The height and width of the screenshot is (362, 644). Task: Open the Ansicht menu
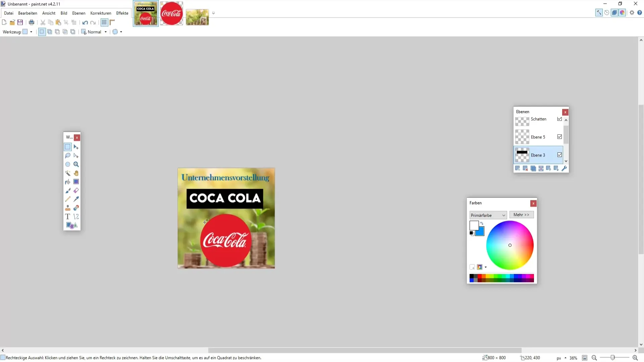tap(49, 13)
